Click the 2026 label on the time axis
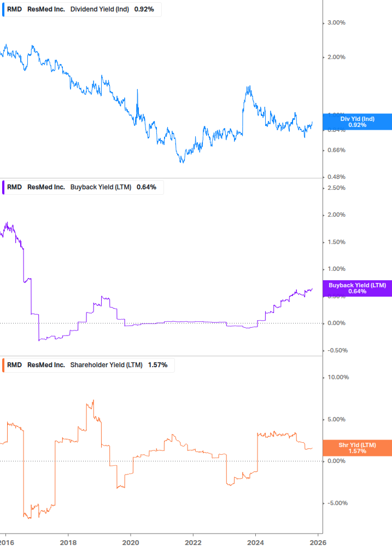The height and width of the screenshot is (550, 392). (318, 542)
